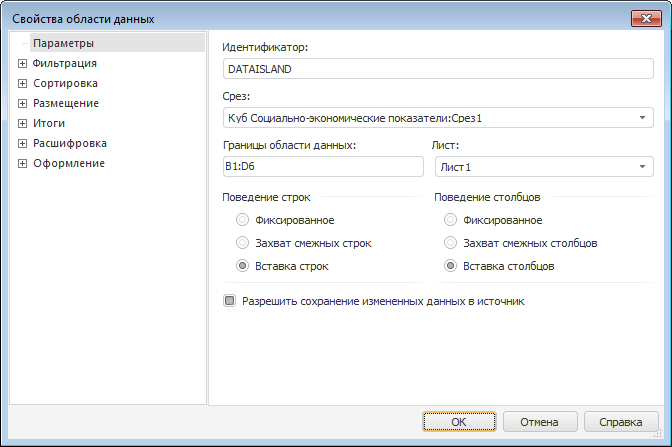This screenshot has height=447, width=672.
Task: Select Фиксированное for row behavior
Action: click(242, 220)
